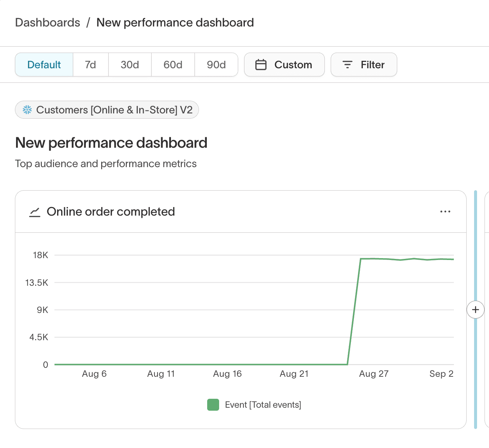Open the Custom date range picker

[284, 65]
